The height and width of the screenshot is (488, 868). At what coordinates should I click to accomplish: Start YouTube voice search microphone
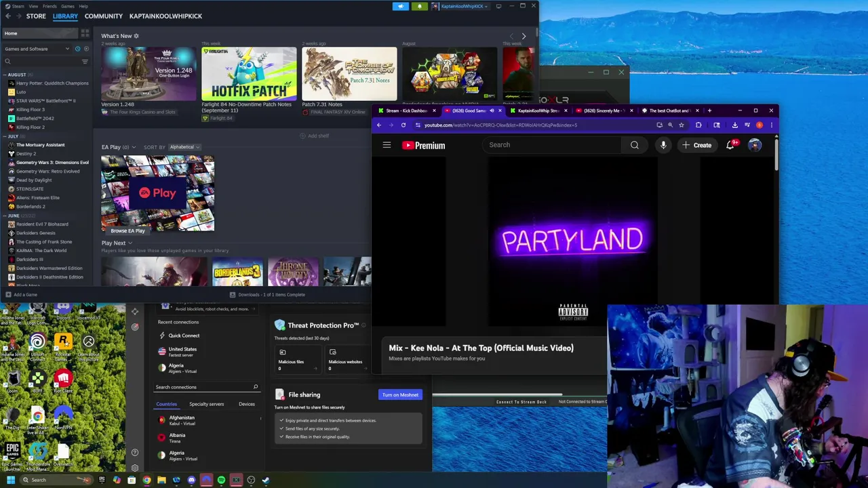[663, 145]
